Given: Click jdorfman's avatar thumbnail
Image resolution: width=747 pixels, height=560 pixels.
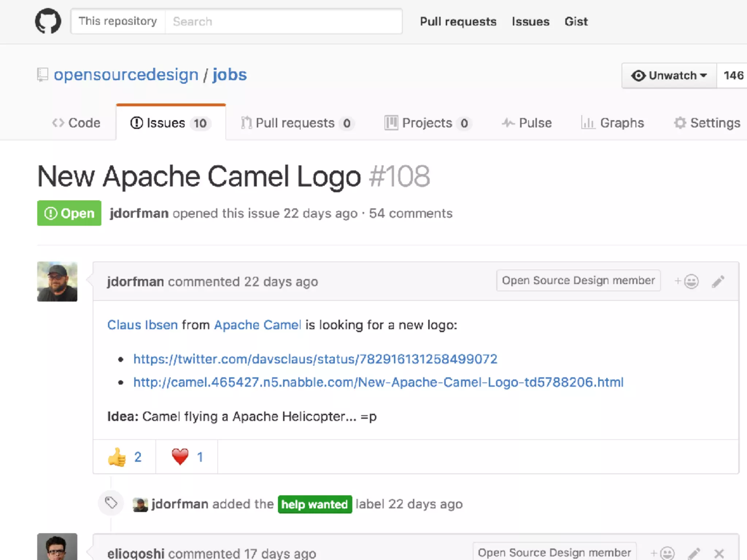Looking at the screenshot, I should point(57,281).
